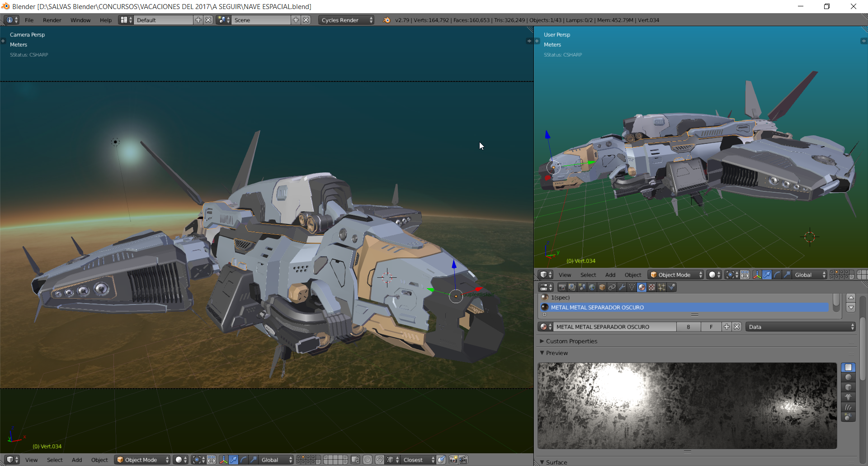Open the Object constraints chain tab
The height and width of the screenshot is (466, 868).
pyautogui.click(x=612, y=287)
